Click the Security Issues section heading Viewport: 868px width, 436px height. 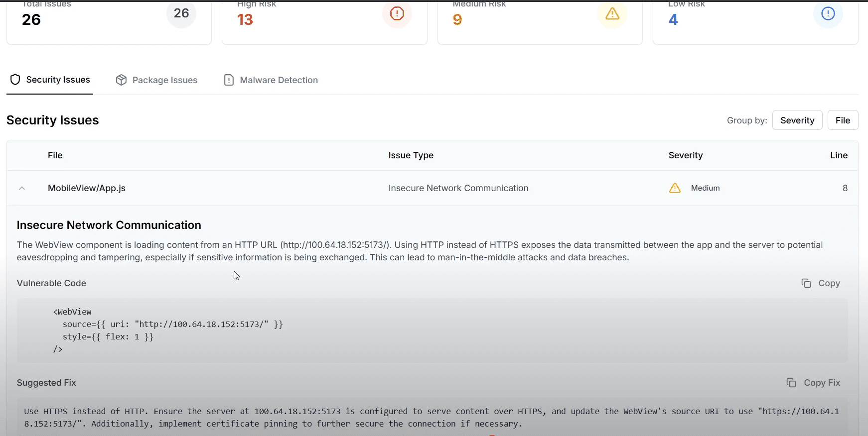53,120
